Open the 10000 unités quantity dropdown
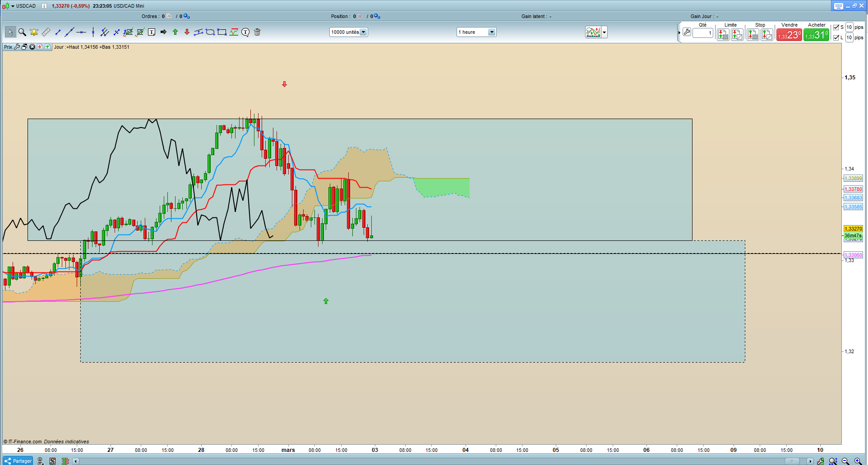 [x=364, y=32]
